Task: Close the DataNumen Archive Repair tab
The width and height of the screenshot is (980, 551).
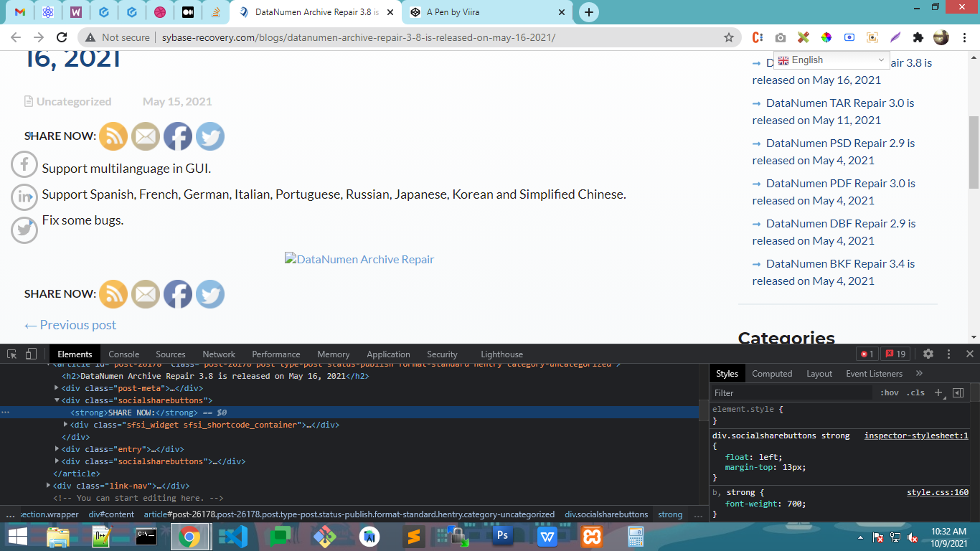Action: [390, 12]
